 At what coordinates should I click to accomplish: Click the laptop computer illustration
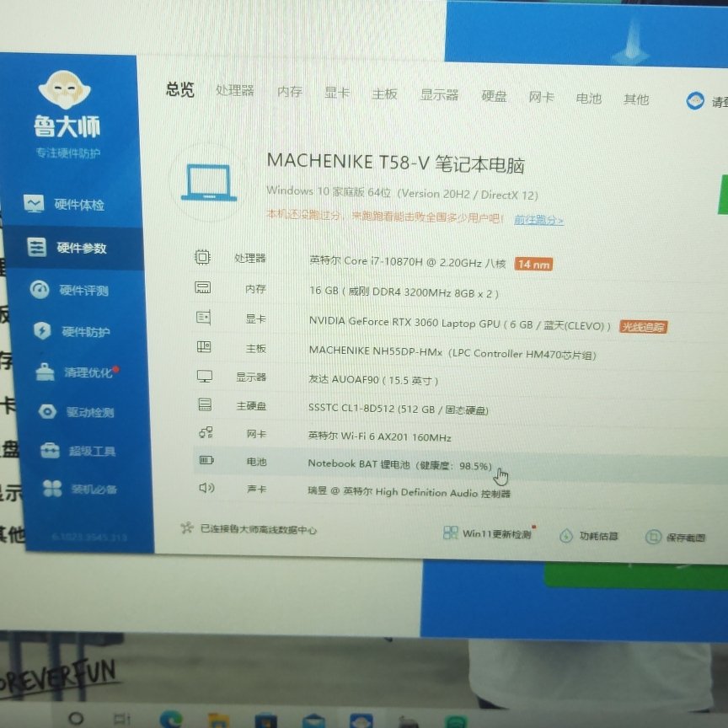click(209, 184)
